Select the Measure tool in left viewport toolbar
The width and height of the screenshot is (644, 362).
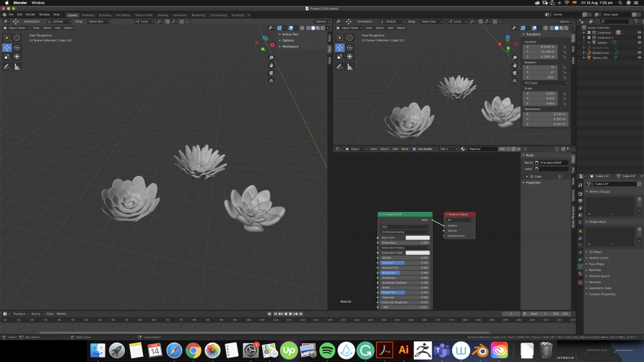click(17, 66)
